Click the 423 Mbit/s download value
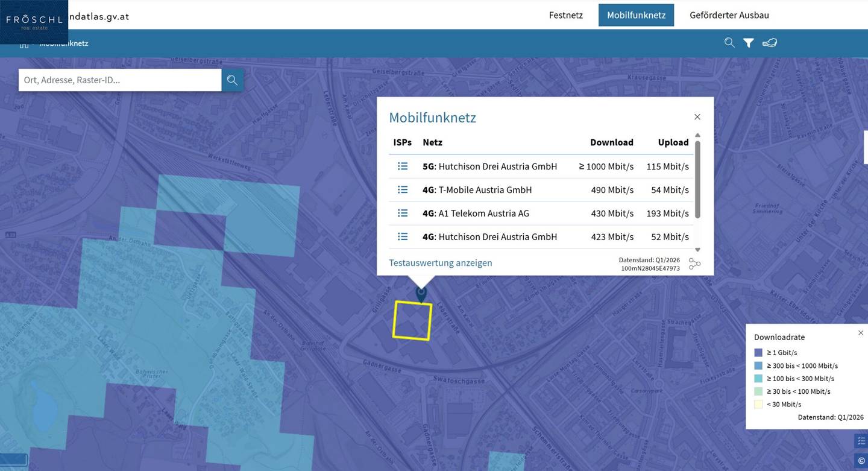Viewport: 868px width, 471px height. point(612,237)
